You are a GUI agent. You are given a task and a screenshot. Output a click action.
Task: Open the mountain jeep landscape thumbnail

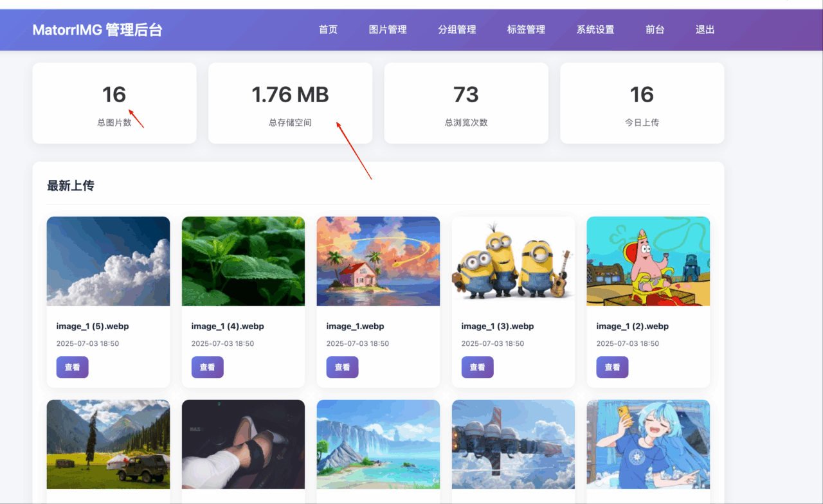point(108,444)
